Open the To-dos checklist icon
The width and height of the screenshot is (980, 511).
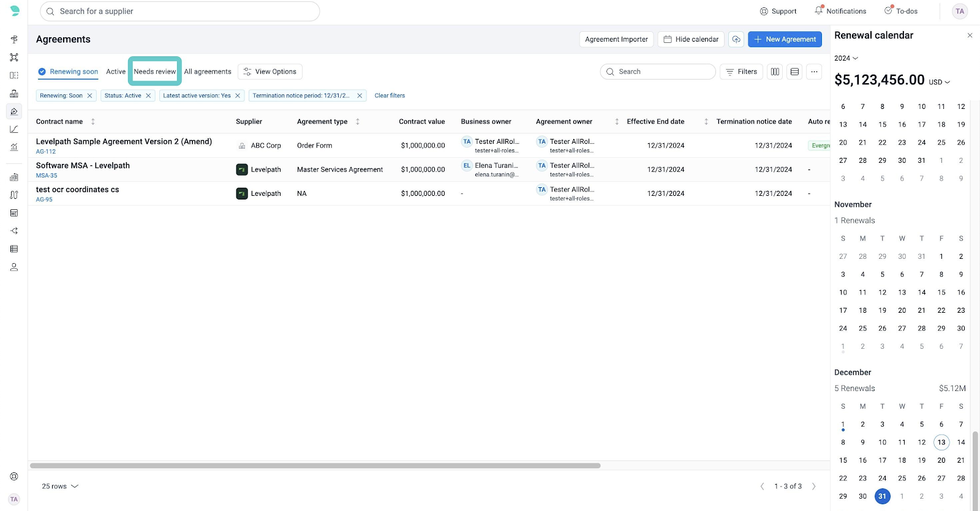[888, 10]
